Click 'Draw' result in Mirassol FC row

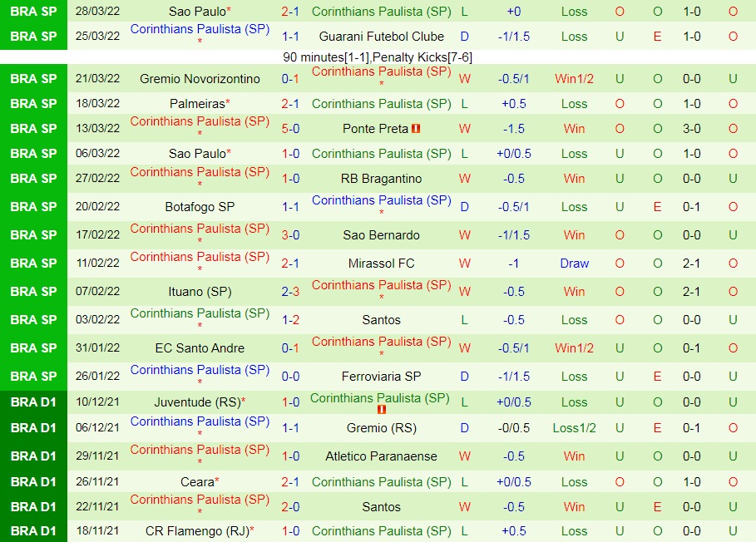tap(574, 263)
